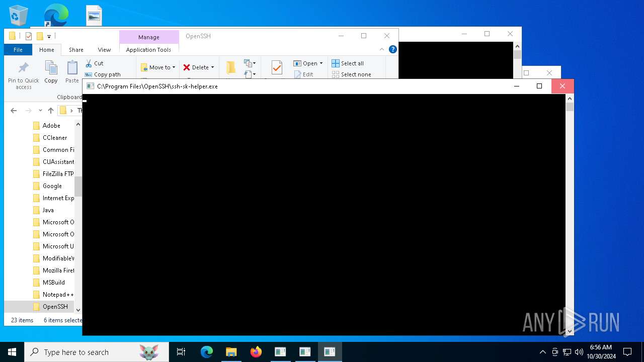Open the Delete dropdown arrow

(212, 67)
